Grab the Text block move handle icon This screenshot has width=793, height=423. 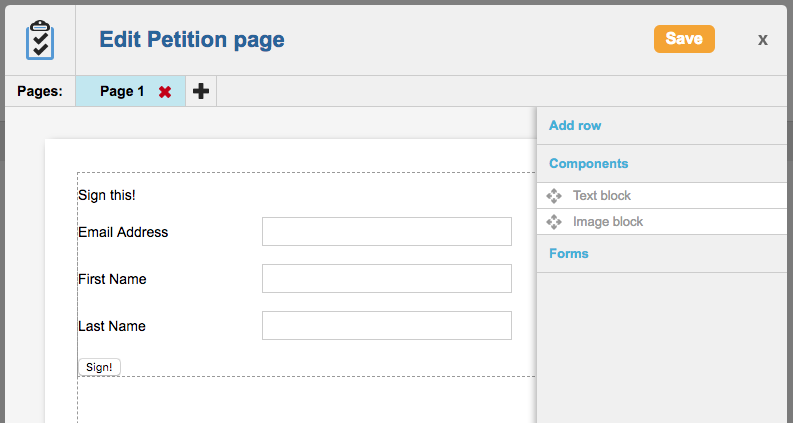[555, 196]
